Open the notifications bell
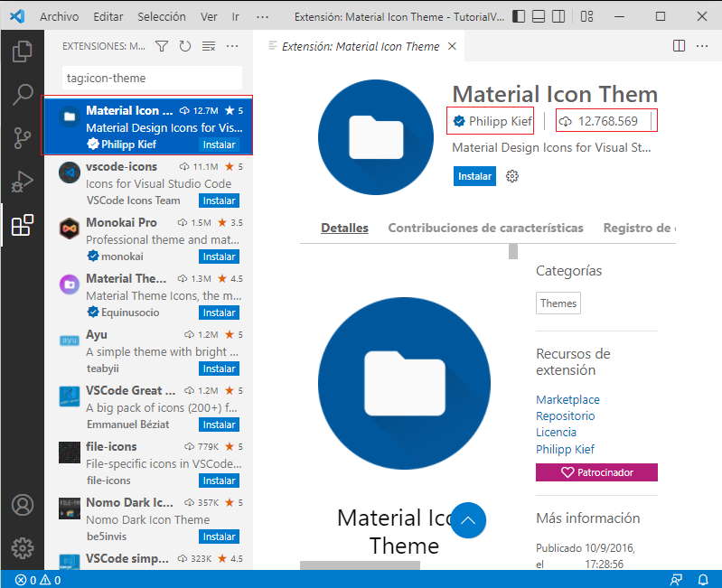This screenshot has height=588, width=722. click(703, 580)
